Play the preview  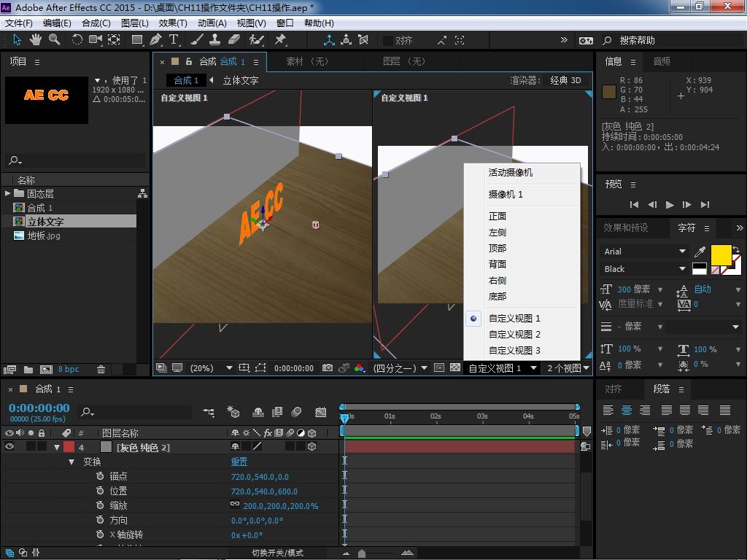click(670, 204)
